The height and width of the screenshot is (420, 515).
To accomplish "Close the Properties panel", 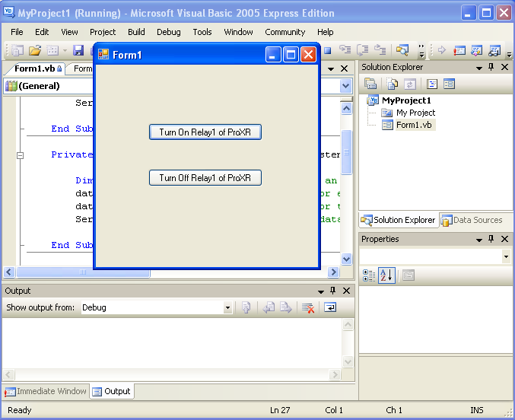I will 504,239.
